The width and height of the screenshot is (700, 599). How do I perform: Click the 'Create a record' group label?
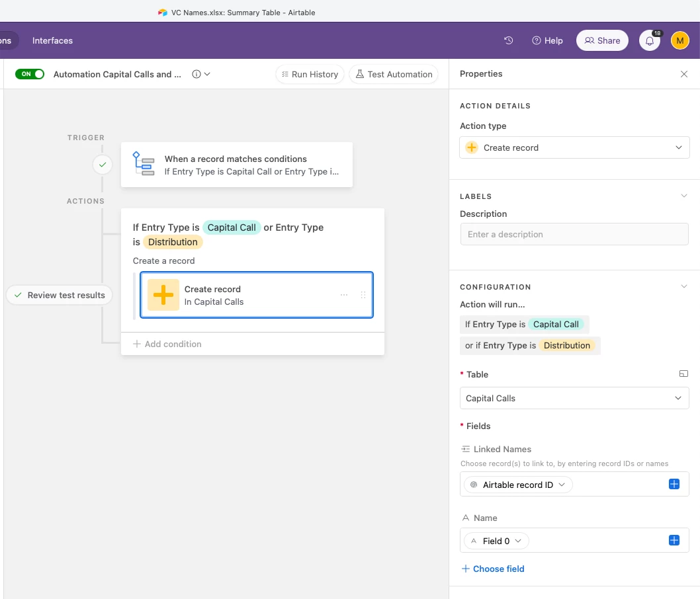[163, 261]
